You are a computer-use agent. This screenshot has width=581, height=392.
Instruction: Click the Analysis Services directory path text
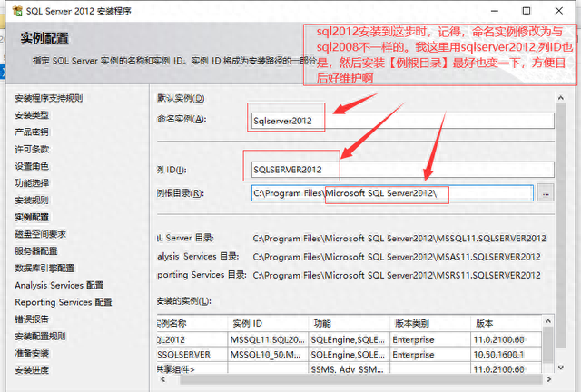[397, 257]
